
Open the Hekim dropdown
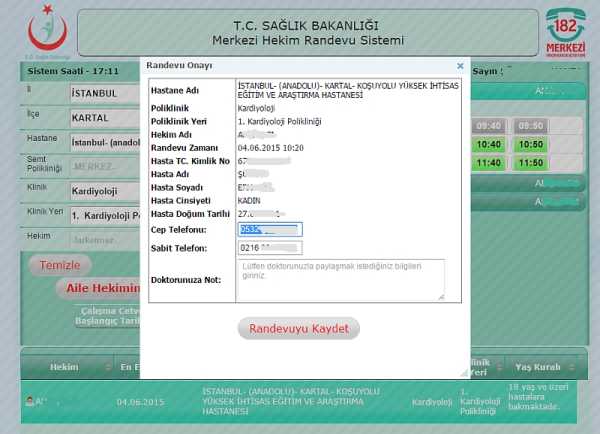(x=105, y=240)
